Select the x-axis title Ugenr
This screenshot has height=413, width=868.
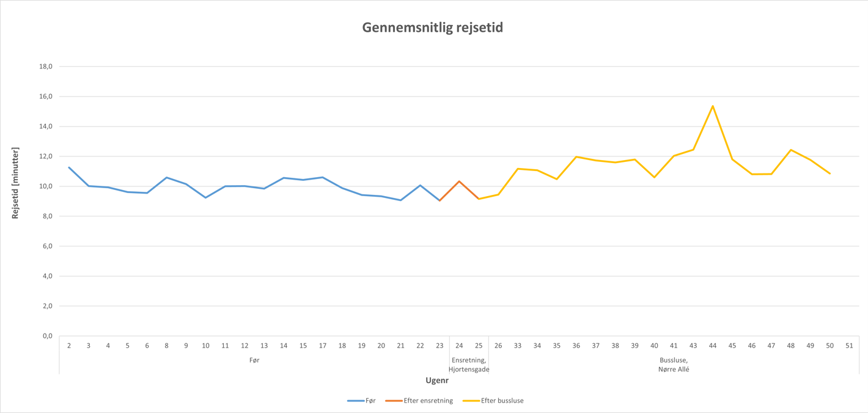click(437, 380)
